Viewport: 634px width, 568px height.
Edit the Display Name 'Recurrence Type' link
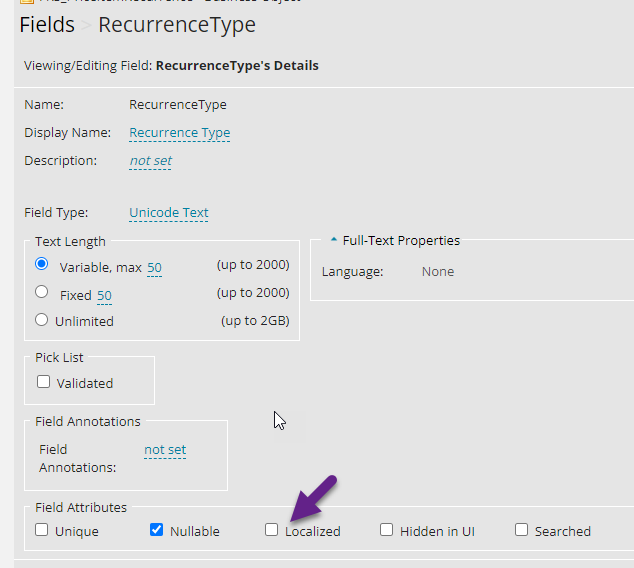180,133
